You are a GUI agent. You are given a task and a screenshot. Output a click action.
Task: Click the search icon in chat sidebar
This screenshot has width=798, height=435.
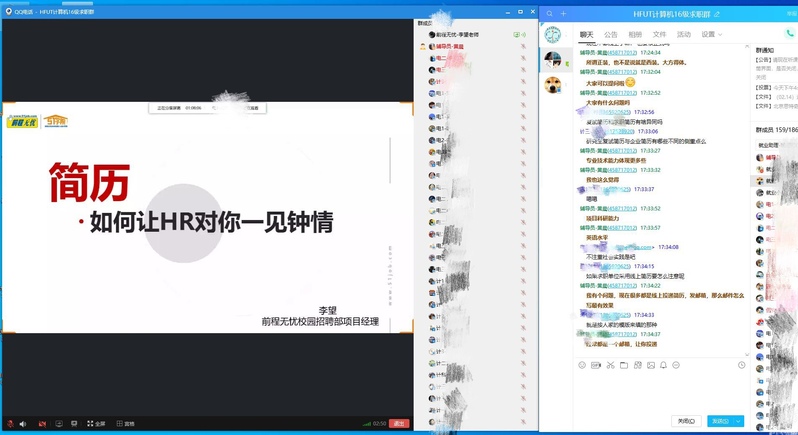pos(549,13)
